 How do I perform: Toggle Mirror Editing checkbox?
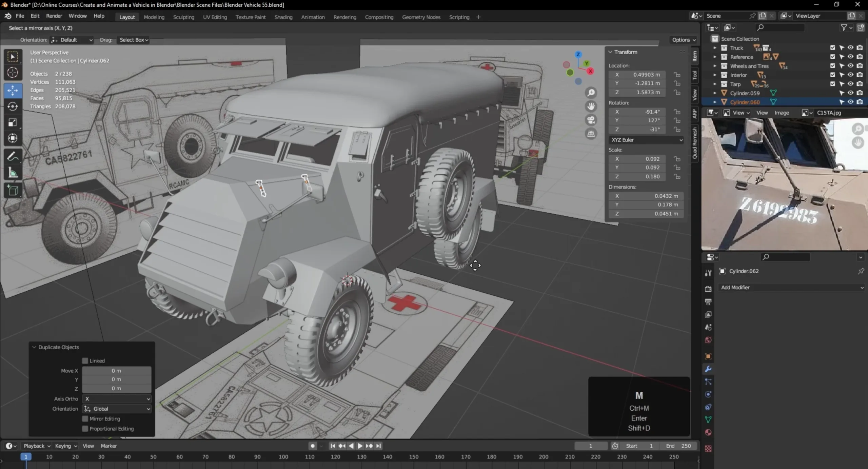pos(85,418)
